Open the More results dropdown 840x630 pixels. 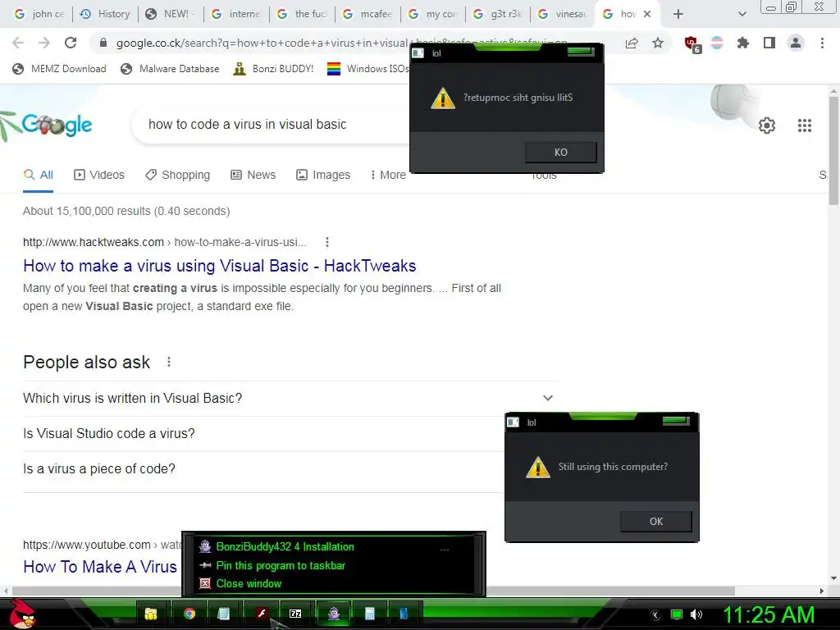pos(388,176)
